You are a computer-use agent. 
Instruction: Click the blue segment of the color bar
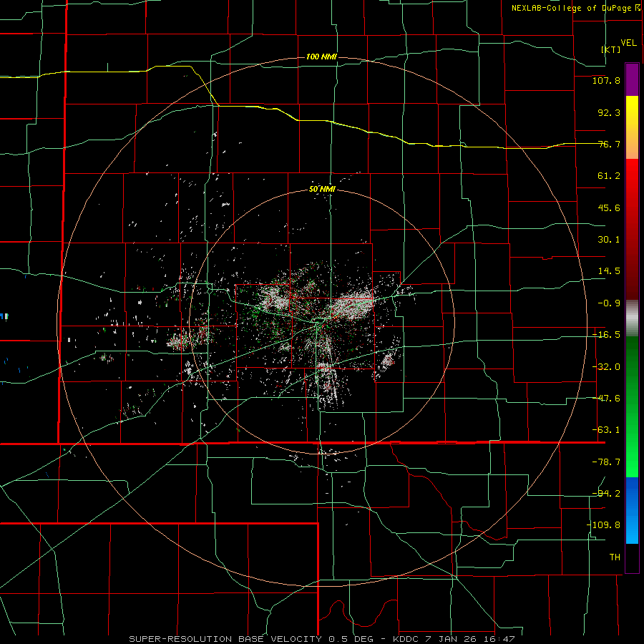(x=632, y=510)
